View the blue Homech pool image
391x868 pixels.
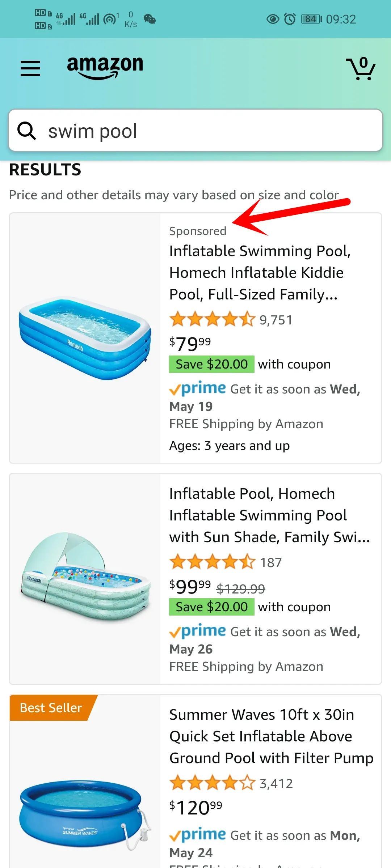click(x=85, y=338)
